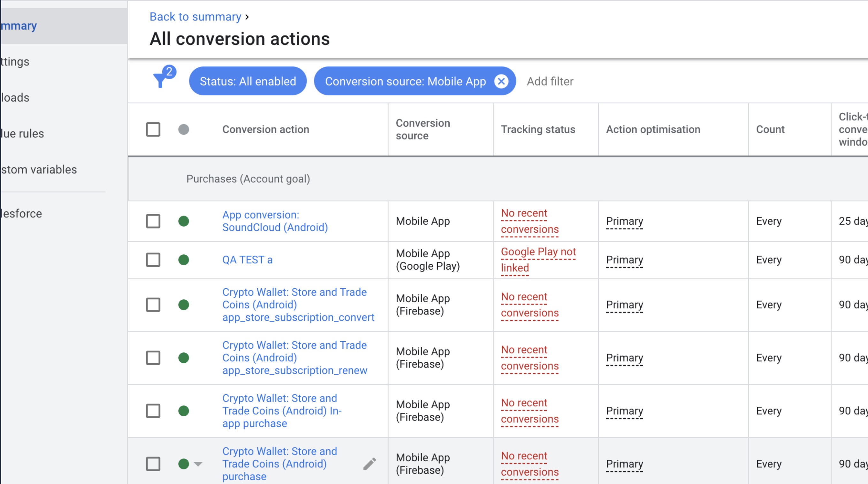Select checkbox for app_store_subscription_convert row
868x484 pixels.
tap(153, 305)
